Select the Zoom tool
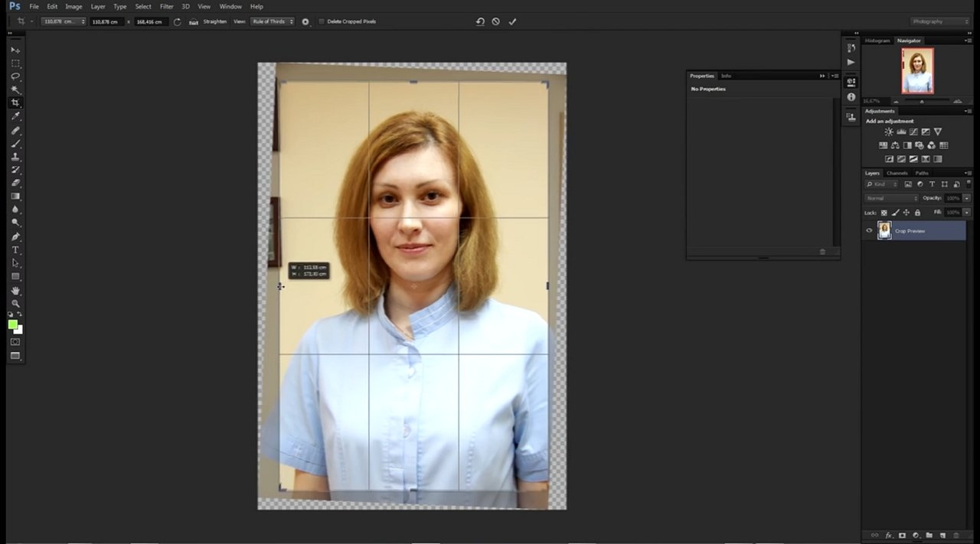 coord(15,304)
